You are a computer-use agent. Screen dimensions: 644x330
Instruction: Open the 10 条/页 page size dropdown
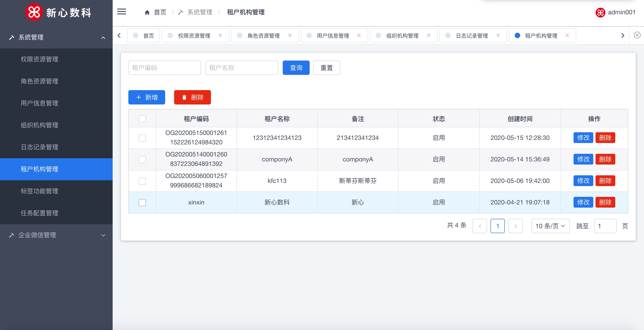tap(550, 226)
